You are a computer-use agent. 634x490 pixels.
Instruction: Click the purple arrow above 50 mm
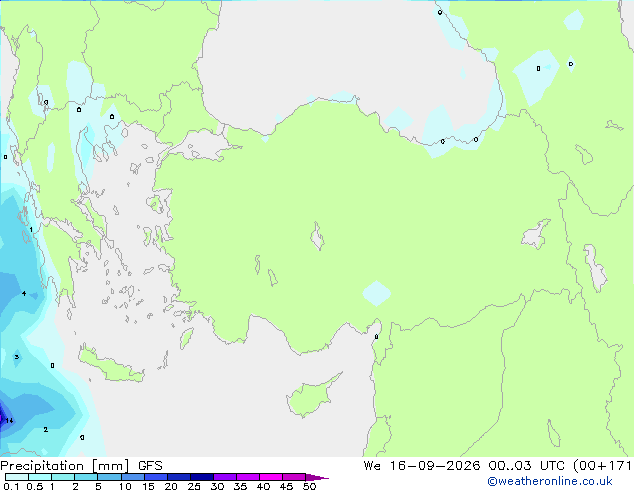coord(317,477)
